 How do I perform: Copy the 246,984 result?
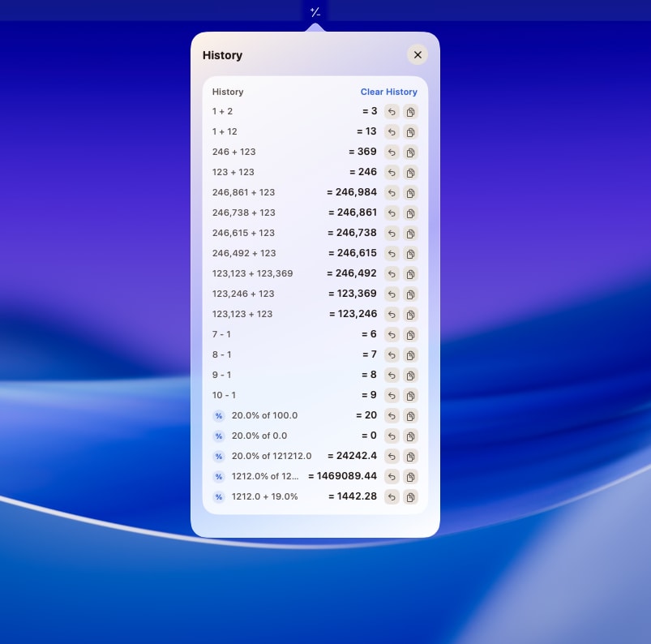click(410, 193)
